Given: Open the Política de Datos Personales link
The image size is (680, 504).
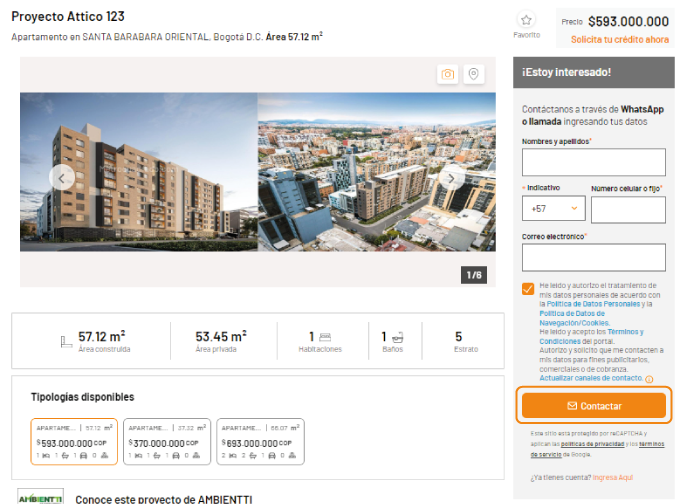Looking at the screenshot, I should 593,304.
